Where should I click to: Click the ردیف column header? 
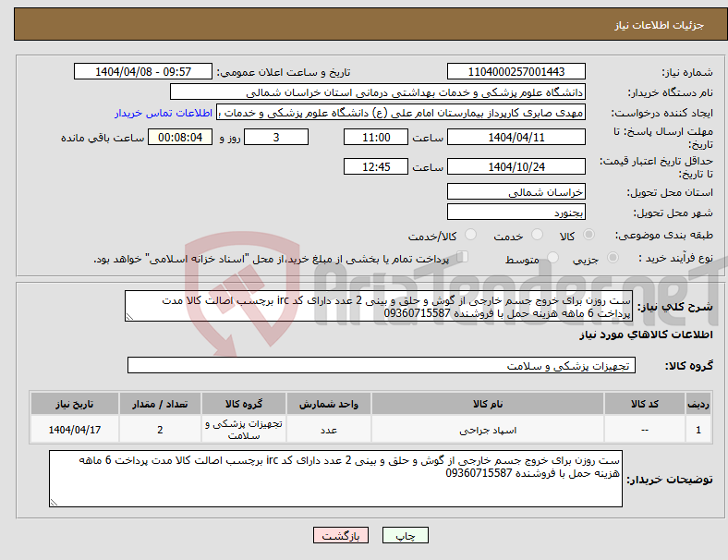[x=698, y=404]
